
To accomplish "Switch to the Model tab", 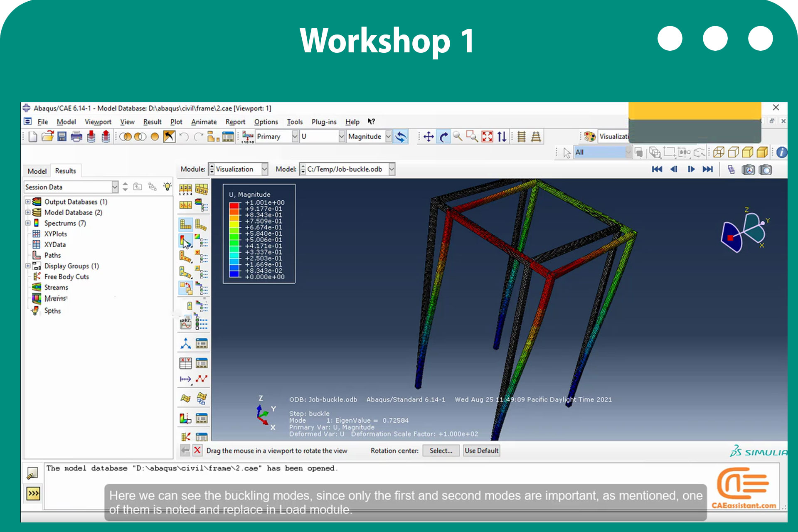I will [x=37, y=171].
